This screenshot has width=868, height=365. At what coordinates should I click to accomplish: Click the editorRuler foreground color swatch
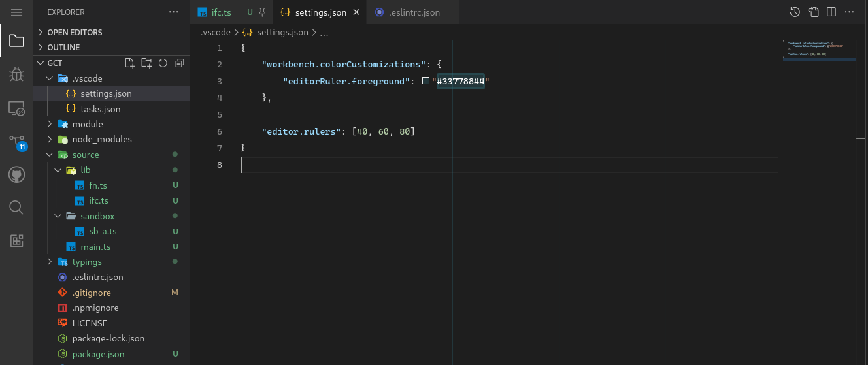coord(426,81)
